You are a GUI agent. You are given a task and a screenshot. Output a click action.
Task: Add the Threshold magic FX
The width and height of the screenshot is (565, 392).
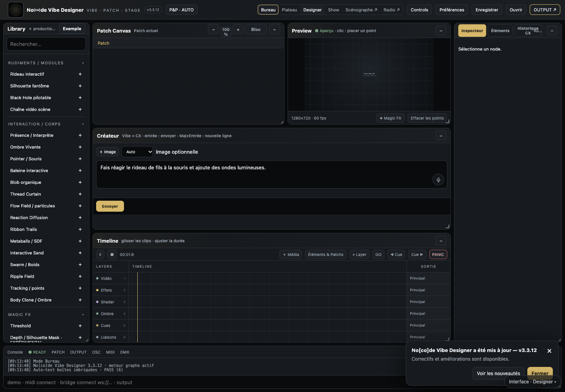[80, 326]
